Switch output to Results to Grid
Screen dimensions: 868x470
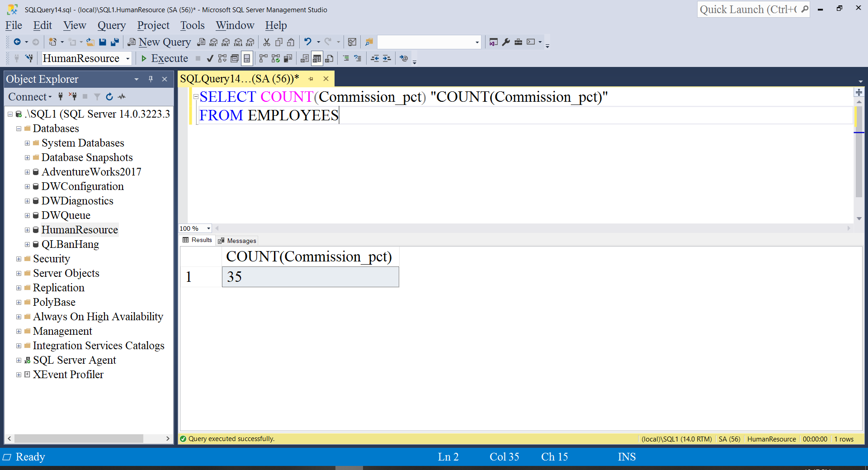[x=317, y=58]
